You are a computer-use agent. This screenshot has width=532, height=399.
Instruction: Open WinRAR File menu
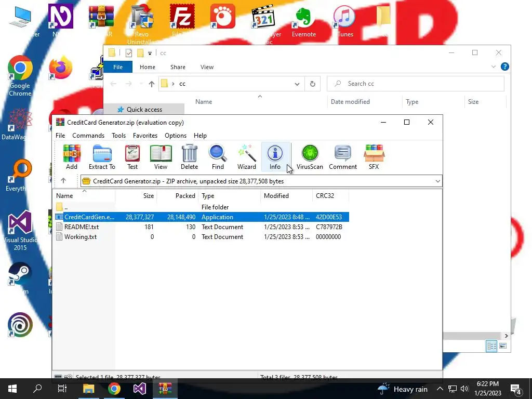tap(60, 136)
